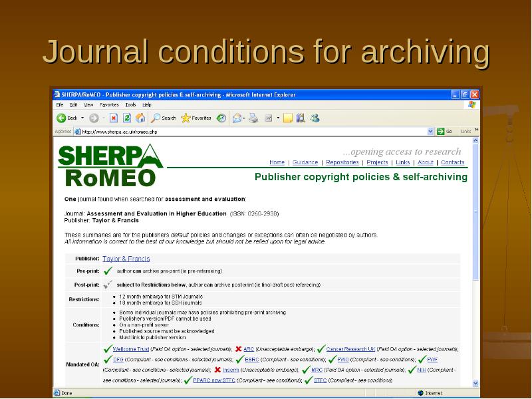
Task: Open the Projects link
Action: tap(377, 162)
